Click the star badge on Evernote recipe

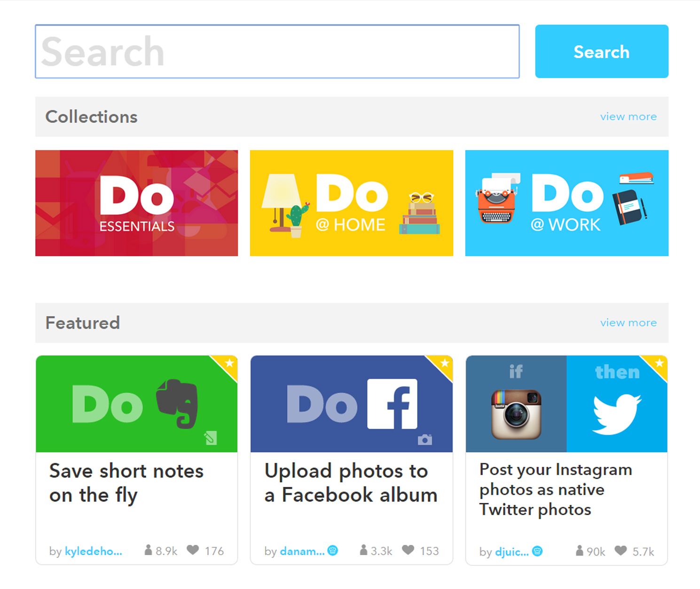pyautogui.click(x=229, y=363)
